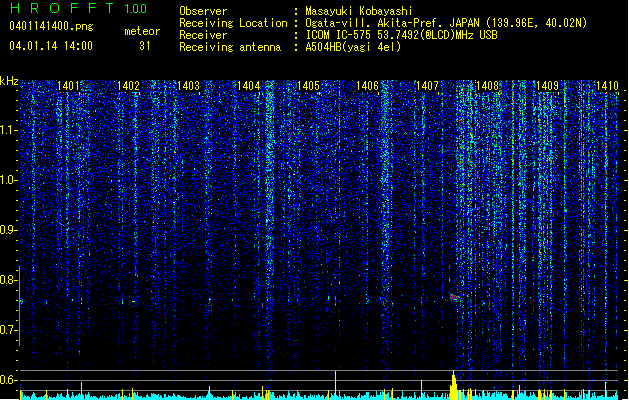The width and height of the screenshot is (629, 400).
Task: Click the date stamp 04.01.14 14:00
Action: pyautogui.click(x=51, y=46)
